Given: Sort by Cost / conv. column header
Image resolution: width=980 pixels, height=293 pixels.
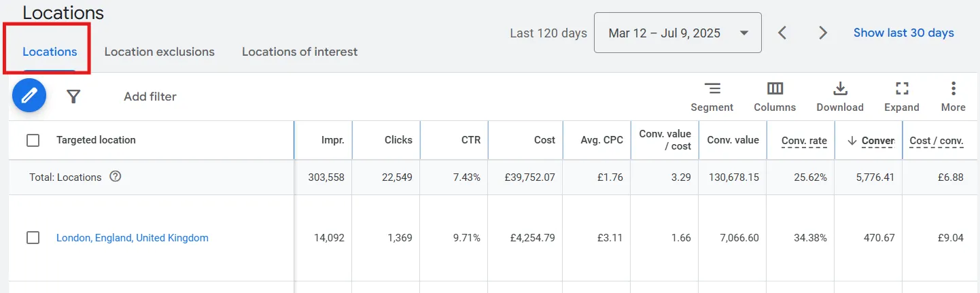Looking at the screenshot, I should pos(936,141).
